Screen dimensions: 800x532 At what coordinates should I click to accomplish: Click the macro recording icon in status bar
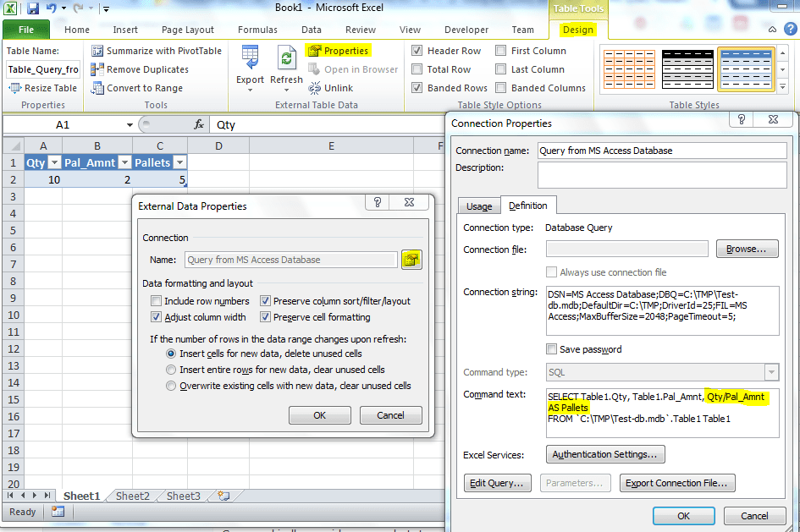pyautogui.click(x=58, y=512)
